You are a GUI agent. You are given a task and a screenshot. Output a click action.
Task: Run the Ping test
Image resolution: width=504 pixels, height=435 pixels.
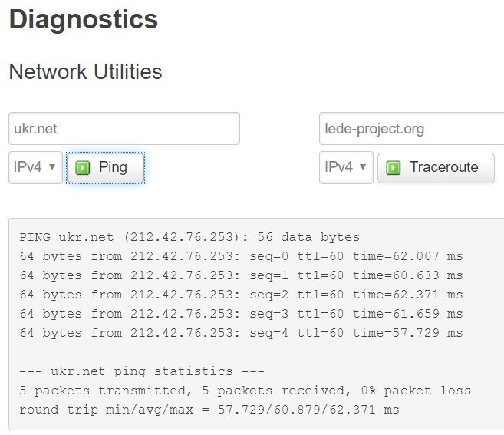[105, 168]
